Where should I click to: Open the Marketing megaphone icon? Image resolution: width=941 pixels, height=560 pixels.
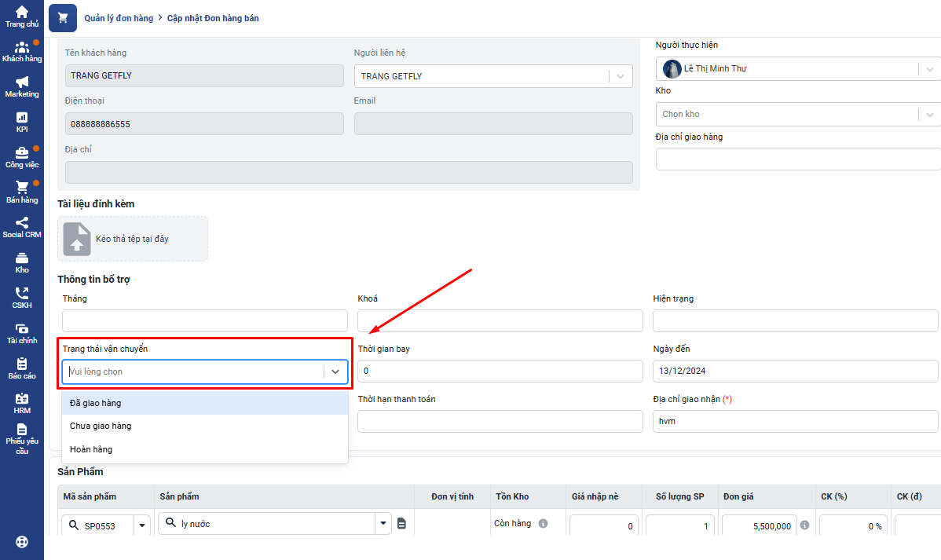pos(22,82)
